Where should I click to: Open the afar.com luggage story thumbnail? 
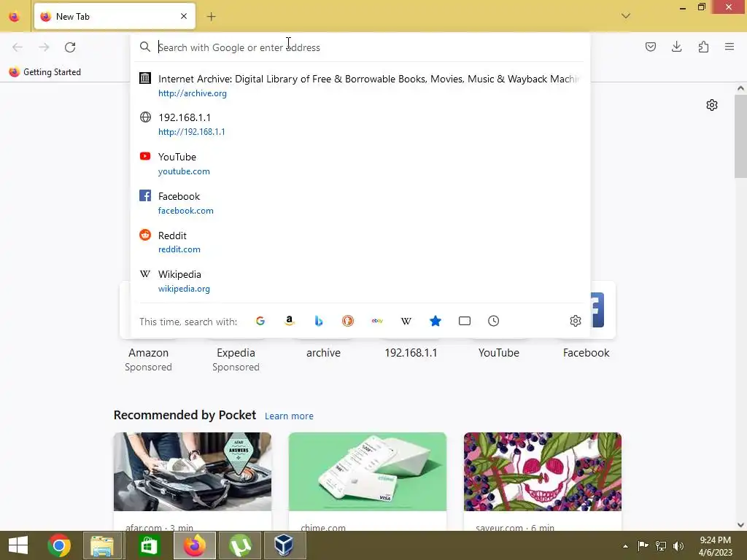tap(193, 472)
